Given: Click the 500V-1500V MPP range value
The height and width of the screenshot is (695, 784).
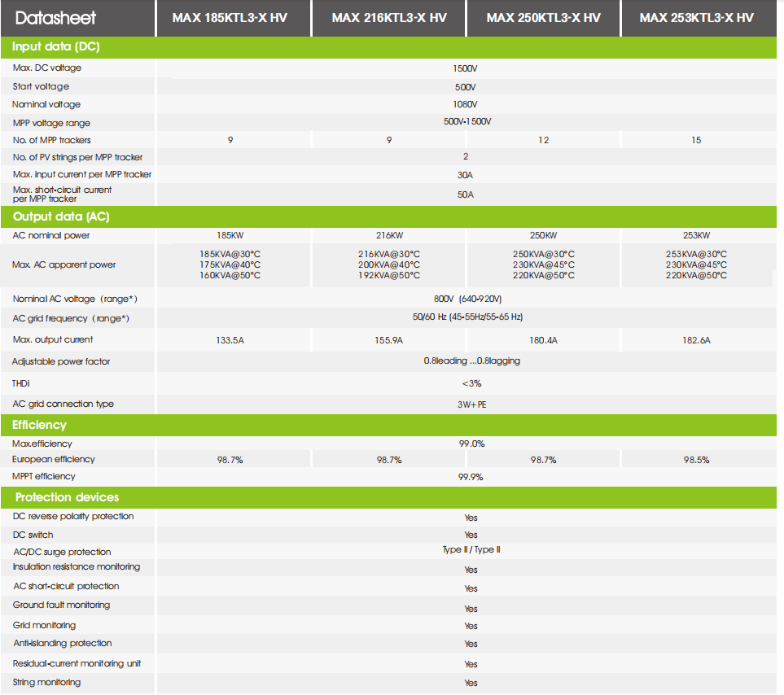Looking at the screenshot, I should tap(467, 121).
